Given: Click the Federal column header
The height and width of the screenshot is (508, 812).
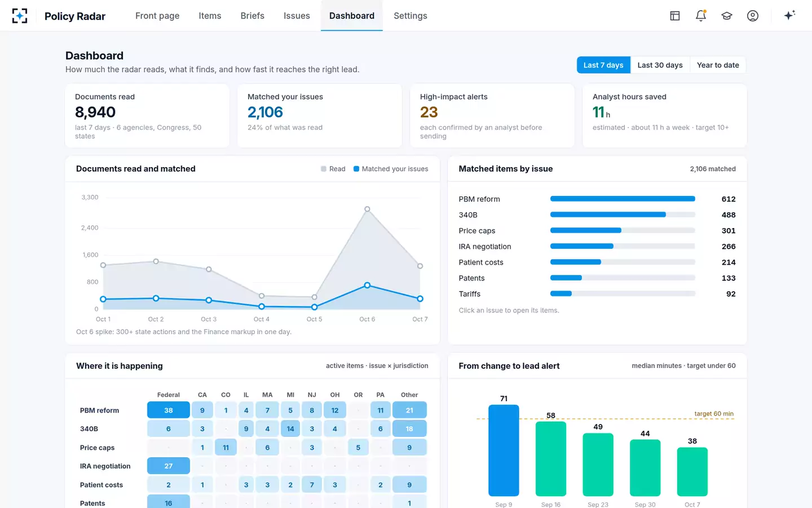Looking at the screenshot, I should (x=169, y=395).
